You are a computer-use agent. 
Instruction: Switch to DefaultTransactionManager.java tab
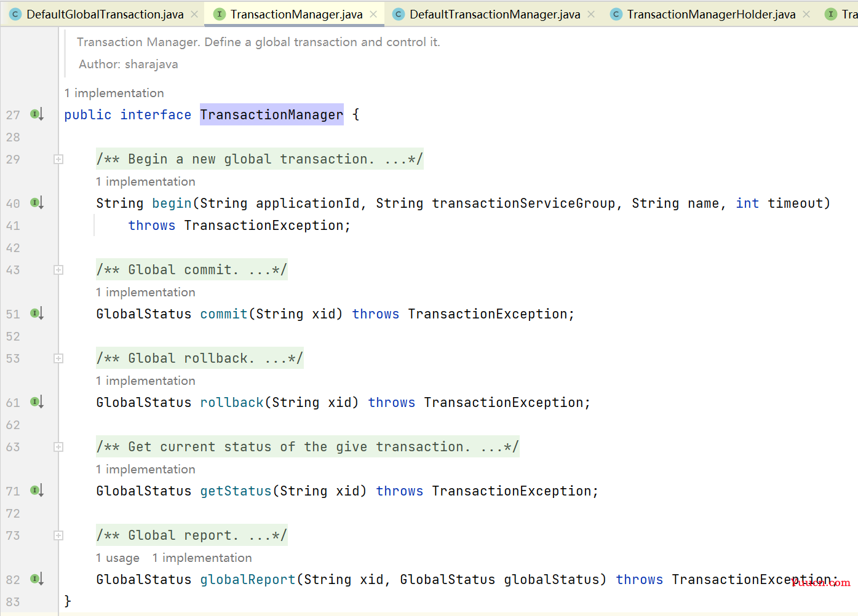pyautogui.click(x=495, y=14)
